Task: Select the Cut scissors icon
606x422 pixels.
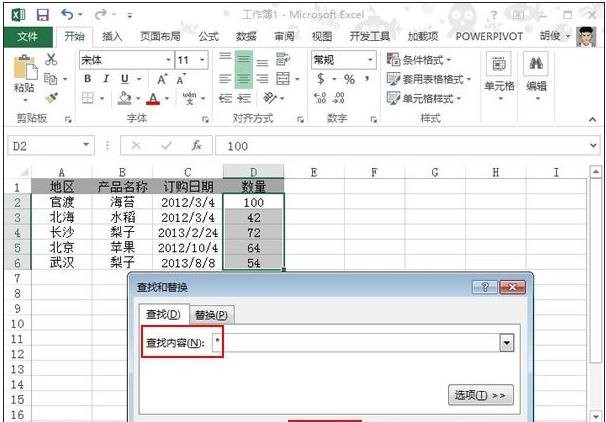Action: (x=51, y=60)
